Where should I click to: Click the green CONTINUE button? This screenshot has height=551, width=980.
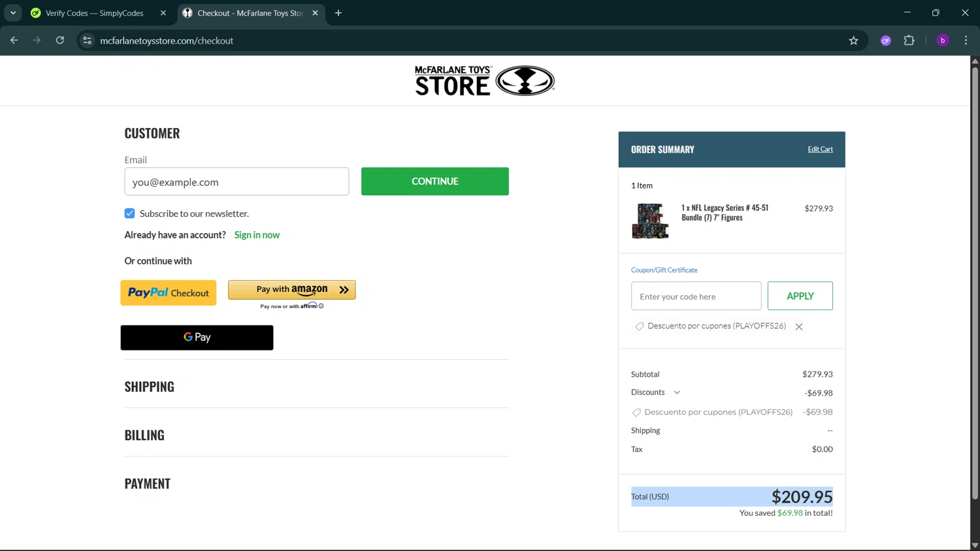point(435,181)
